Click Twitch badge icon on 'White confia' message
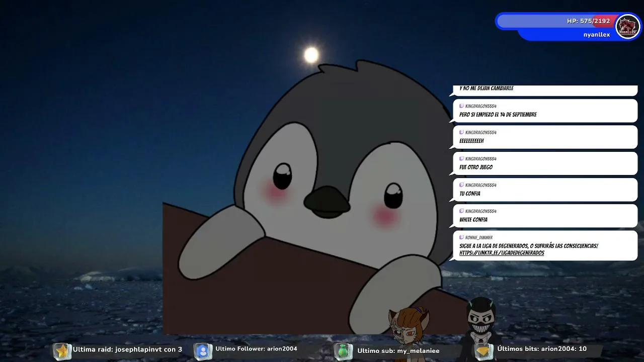 (x=461, y=211)
